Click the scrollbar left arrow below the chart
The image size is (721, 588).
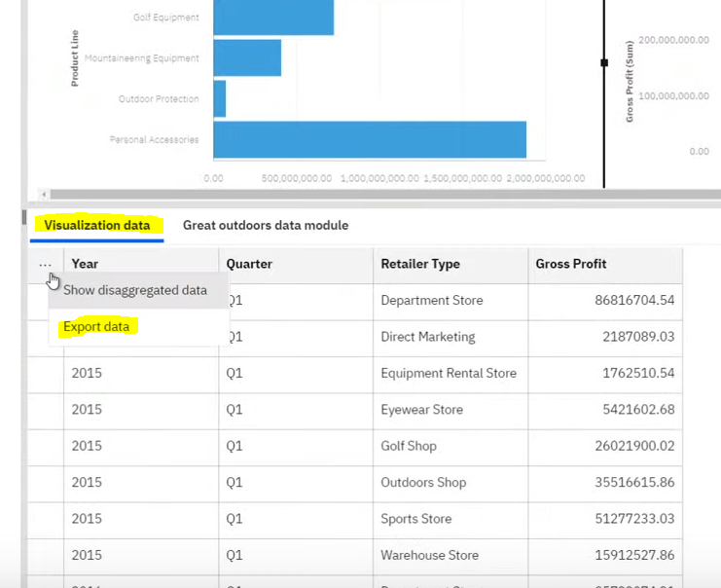[x=43, y=195]
